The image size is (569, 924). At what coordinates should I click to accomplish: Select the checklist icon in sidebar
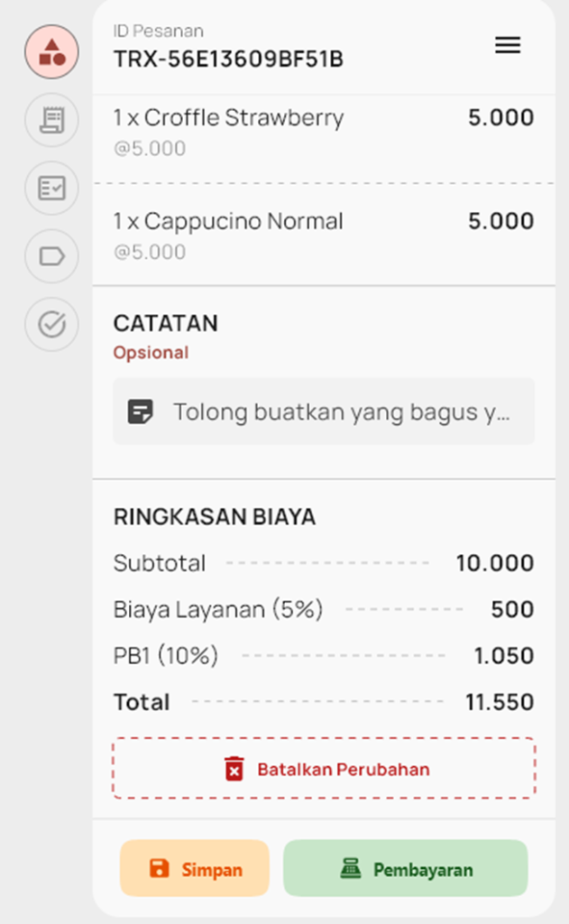[51, 188]
